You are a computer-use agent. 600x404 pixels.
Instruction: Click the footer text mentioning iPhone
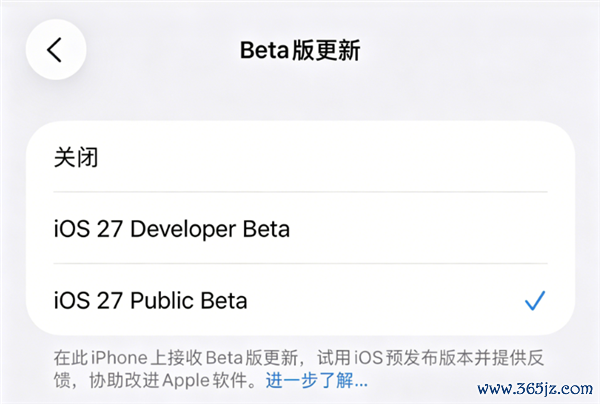pyautogui.click(x=298, y=358)
